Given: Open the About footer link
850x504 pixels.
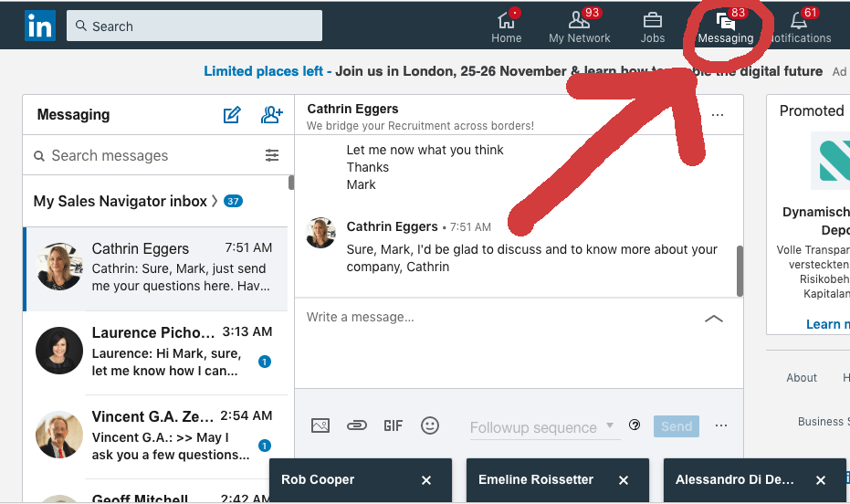Looking at the screenshot, I should point(802,378).
